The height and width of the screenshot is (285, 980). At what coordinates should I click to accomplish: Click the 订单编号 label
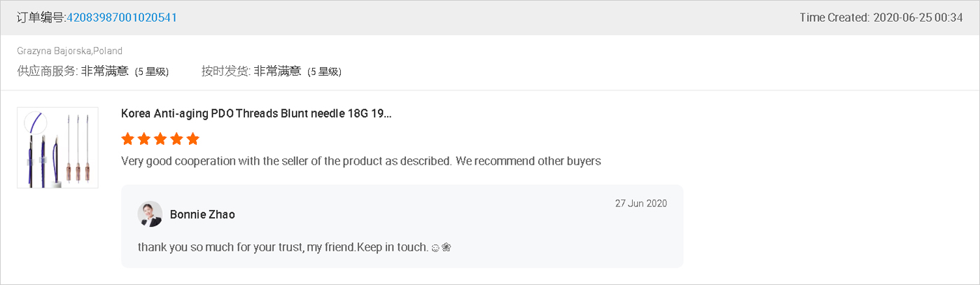41,18
